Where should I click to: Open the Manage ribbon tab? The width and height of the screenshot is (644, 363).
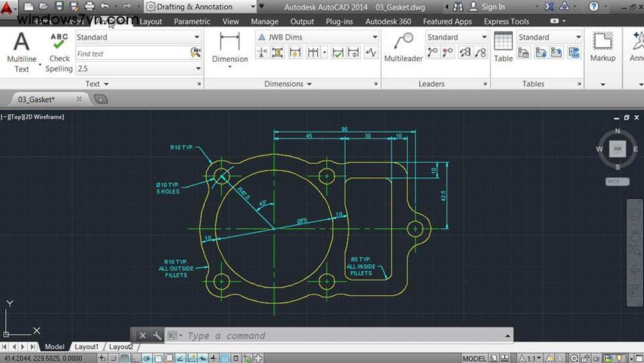(x=265, y=21)
